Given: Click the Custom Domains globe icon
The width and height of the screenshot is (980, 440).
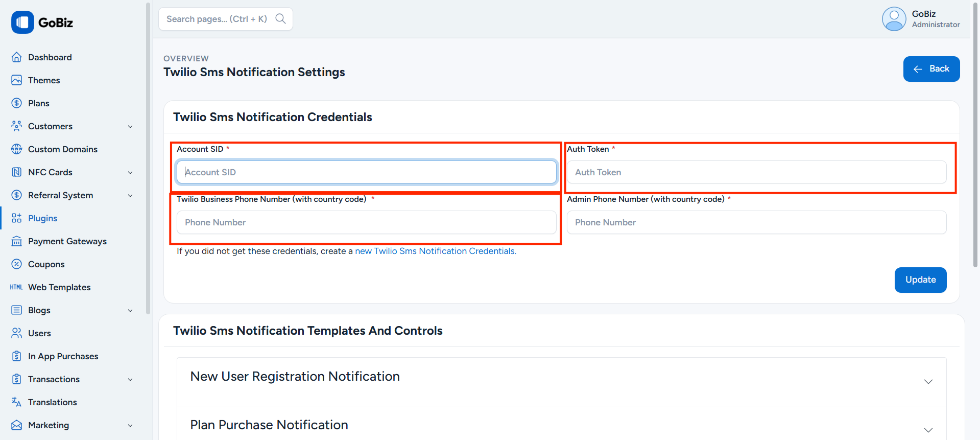Looking at the screenshot, I should coord(16,149).
